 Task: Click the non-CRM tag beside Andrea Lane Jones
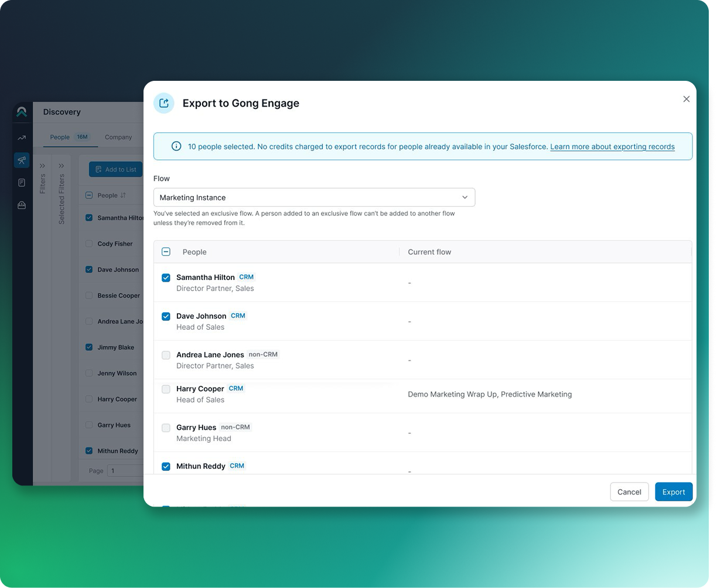[263, 354]
